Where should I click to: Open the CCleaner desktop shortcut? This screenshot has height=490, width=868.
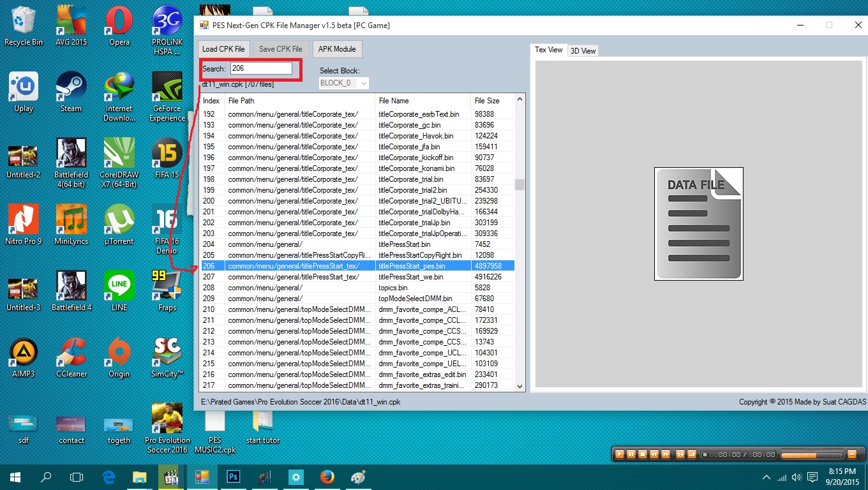[x=71, y=357]
